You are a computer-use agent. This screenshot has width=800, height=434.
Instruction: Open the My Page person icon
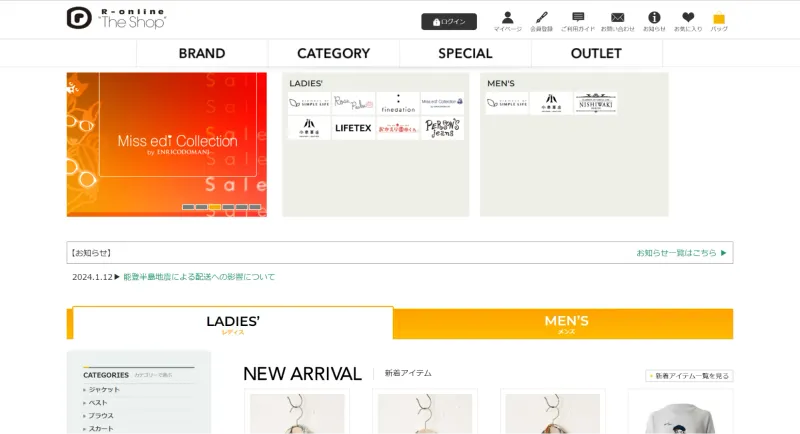[x=507, y=18]
